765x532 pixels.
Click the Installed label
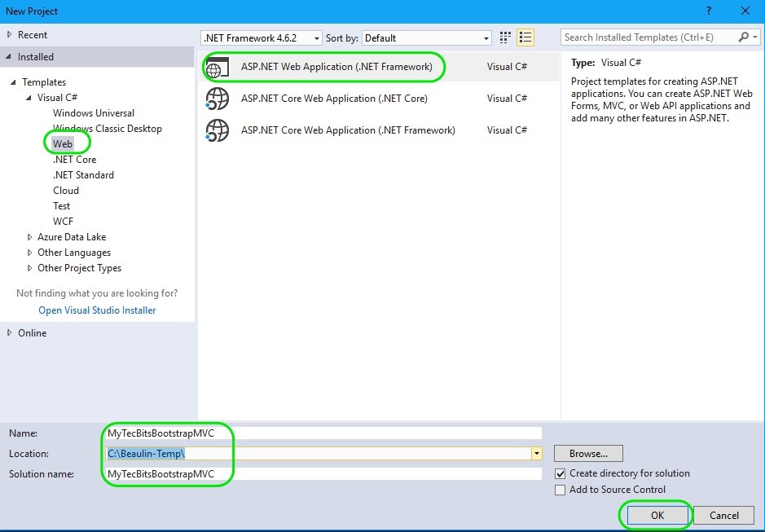[36, 56]
